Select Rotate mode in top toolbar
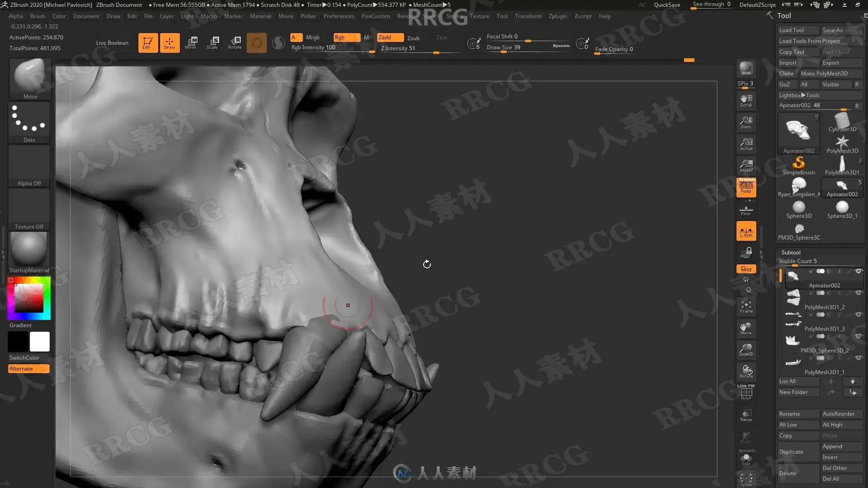The image size is (868, 488). [235, 43]
